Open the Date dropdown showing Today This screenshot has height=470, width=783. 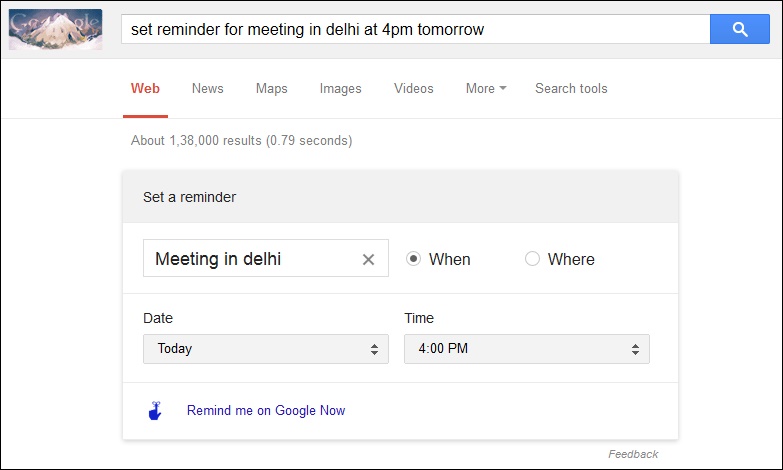coord(266,349)
